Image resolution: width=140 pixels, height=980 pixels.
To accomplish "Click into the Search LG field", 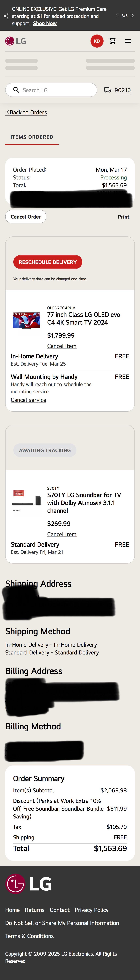I will 57,90.
